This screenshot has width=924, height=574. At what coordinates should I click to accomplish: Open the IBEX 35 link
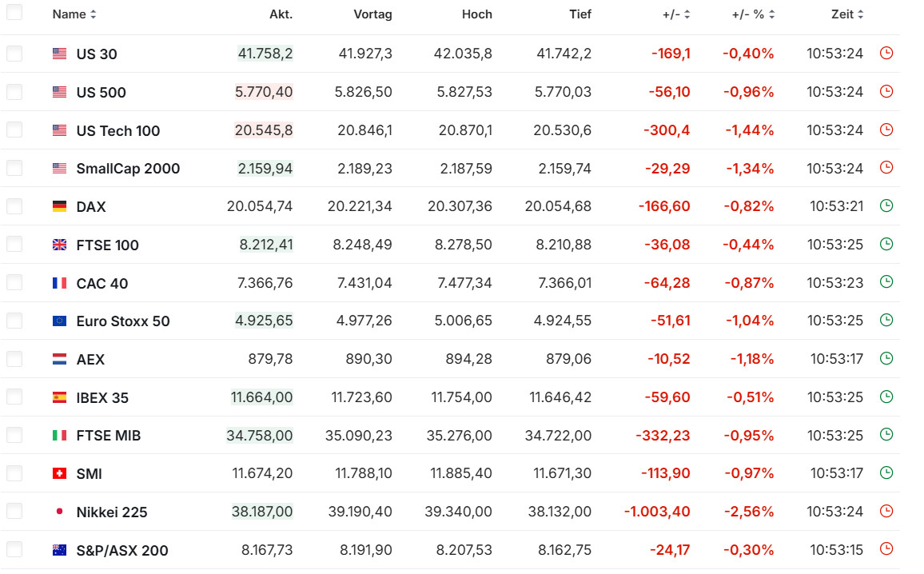pos(102,398)
